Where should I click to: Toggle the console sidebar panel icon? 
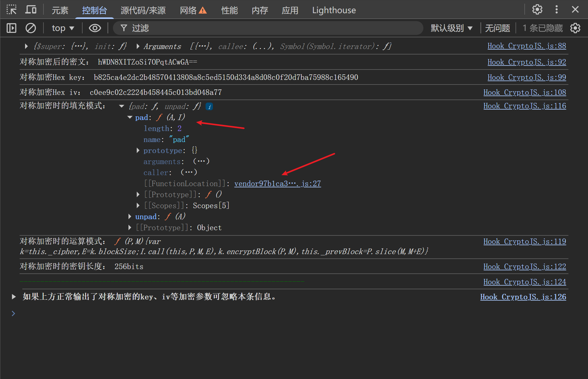[x=12, y=28]
